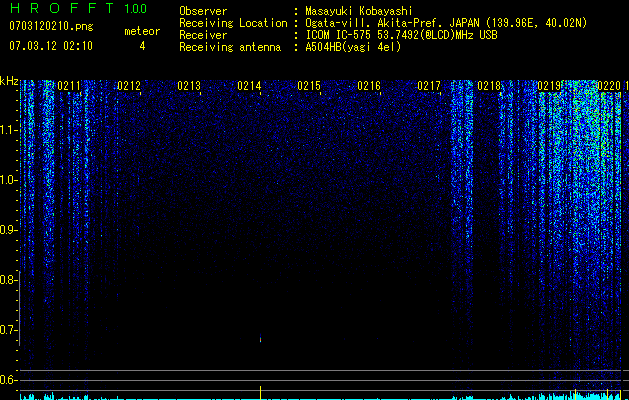629x400 pixels.
Task: Click the Observer field label
Action: pyautogui.click(x=203, y=11)
